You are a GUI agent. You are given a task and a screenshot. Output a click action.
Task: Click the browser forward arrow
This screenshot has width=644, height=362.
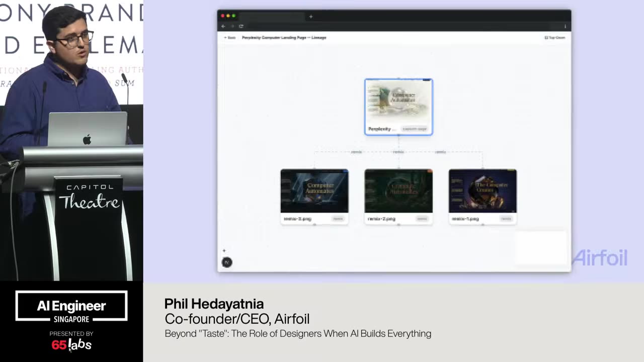click(x=232, y=26)
